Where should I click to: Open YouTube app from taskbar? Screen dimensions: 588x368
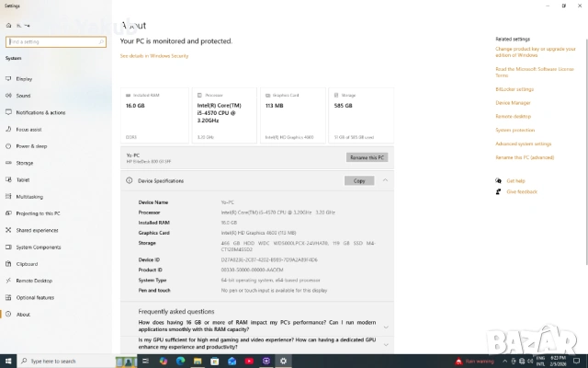(x=249, y=361)
